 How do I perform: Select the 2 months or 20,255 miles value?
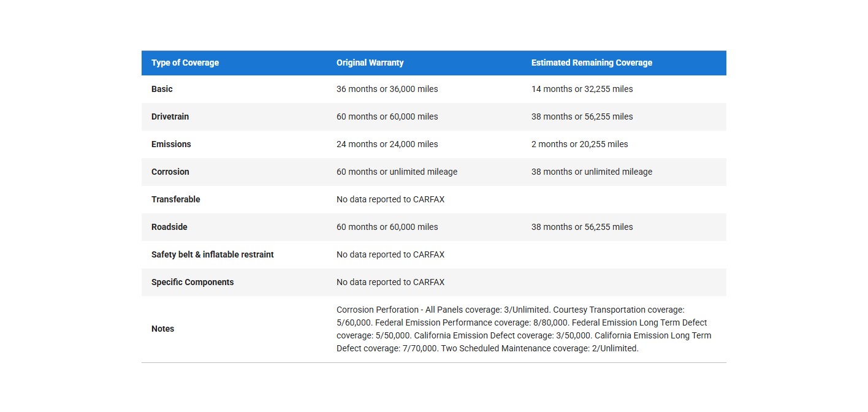[x=579, y=144]
